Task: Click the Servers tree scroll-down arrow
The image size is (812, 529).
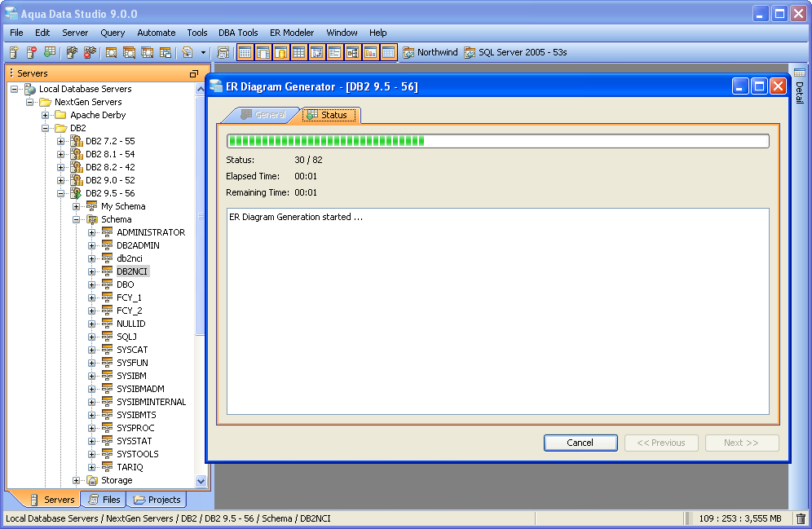Action: tap(201, 481)
